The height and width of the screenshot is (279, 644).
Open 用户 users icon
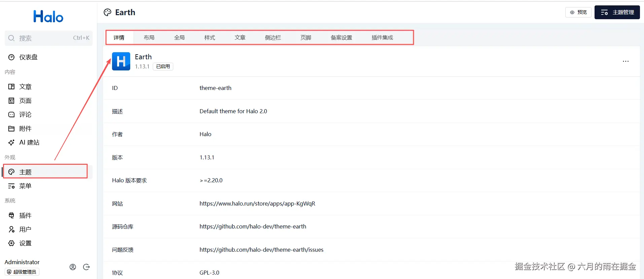(x=11, y=229)
